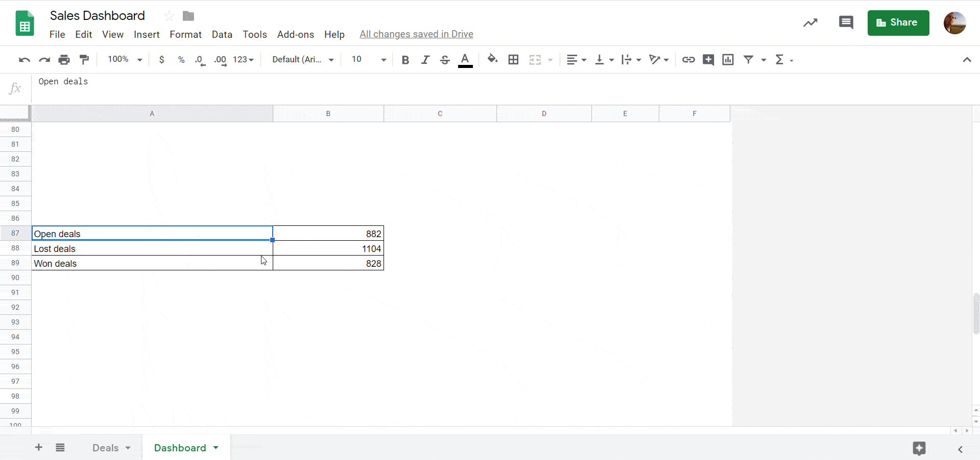Screen dimensions: 980x460
Task: Open the Edit menu
Action: click(x=83, y=34)
